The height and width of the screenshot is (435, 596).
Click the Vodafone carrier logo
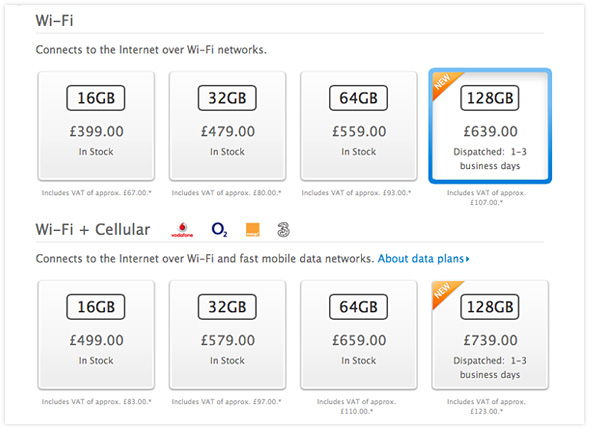click(182, 230)
